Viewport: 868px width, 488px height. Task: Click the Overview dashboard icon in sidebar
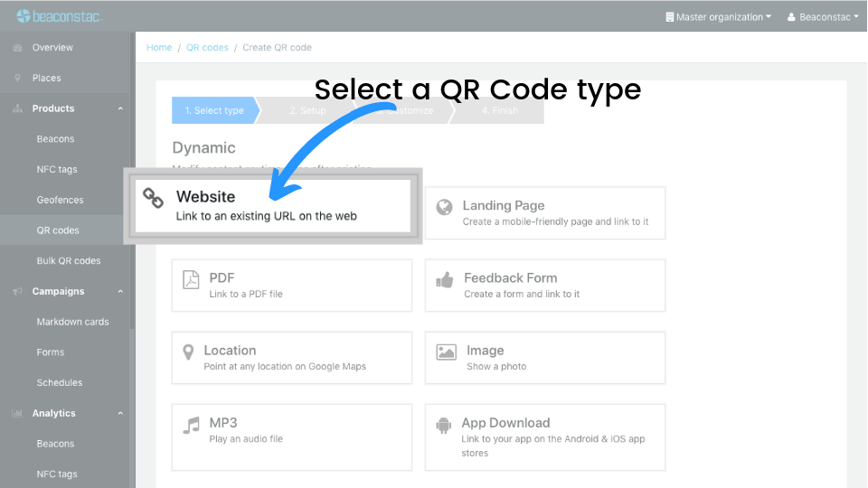point(18,48)
